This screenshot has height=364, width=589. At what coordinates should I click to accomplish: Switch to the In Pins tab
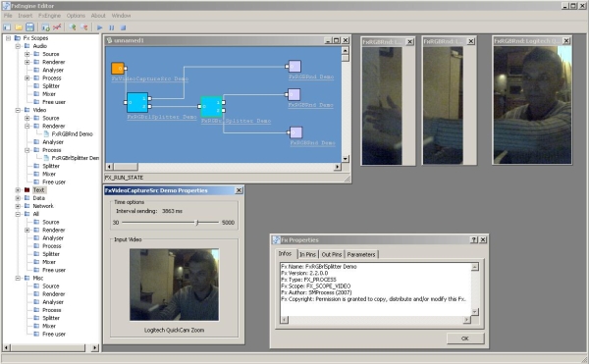[x=307, y=254]
